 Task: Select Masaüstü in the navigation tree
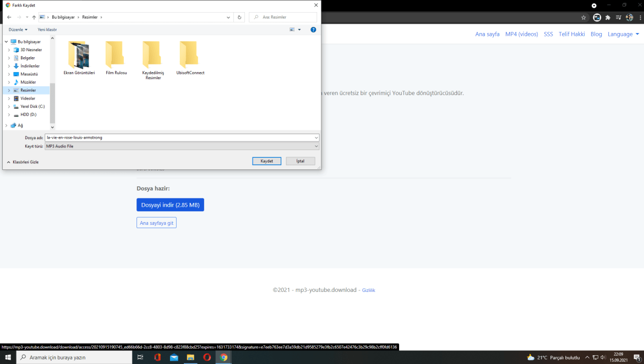click(x=29, y=74)
